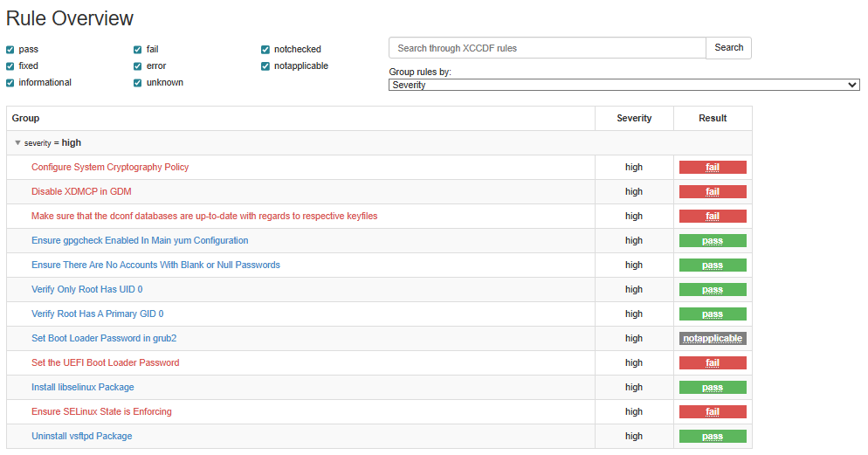Toggle the informational checkbox
The width and height of the screenshot is (868, 455).
(x=10, y=83)
